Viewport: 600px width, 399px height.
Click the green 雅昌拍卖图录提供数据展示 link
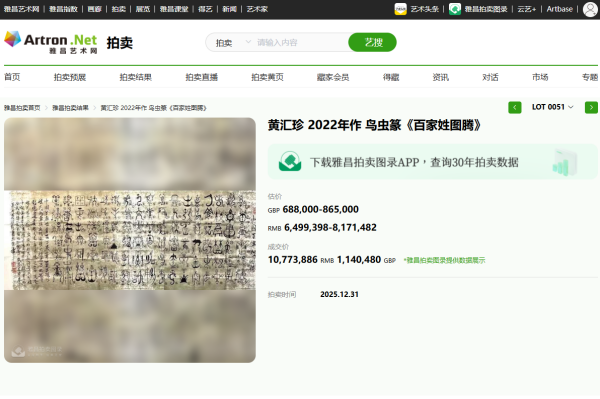point(444,261)
